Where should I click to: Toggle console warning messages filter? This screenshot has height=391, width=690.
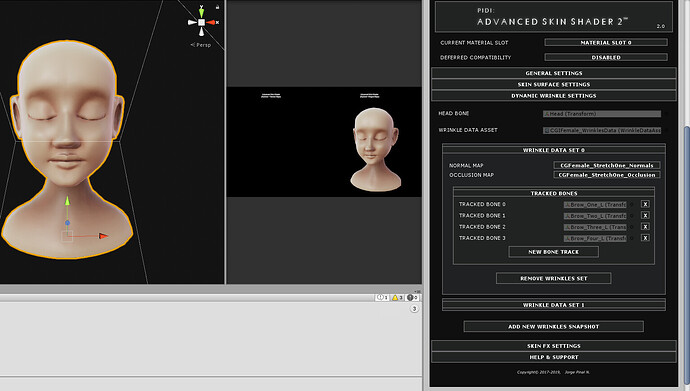[397, 298]
